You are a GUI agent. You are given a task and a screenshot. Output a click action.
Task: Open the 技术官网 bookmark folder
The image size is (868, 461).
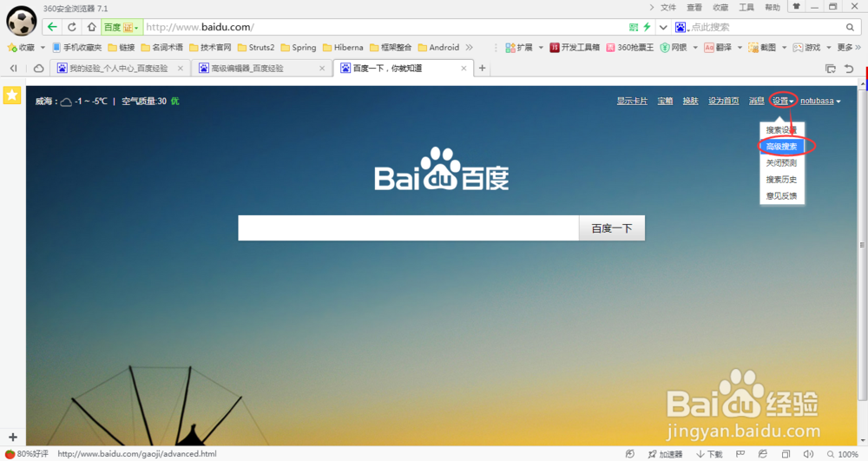click(210, 48)
